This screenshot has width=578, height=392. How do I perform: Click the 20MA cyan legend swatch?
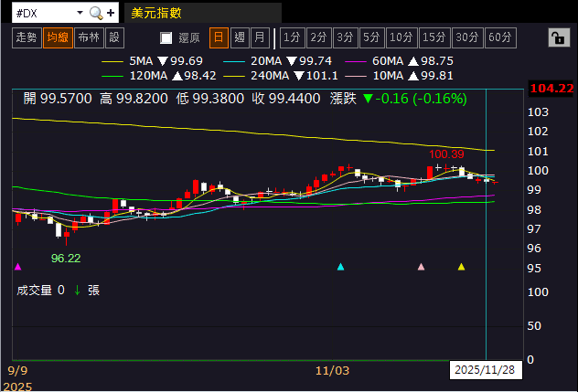pyautogui.click(x=234, y=61)
